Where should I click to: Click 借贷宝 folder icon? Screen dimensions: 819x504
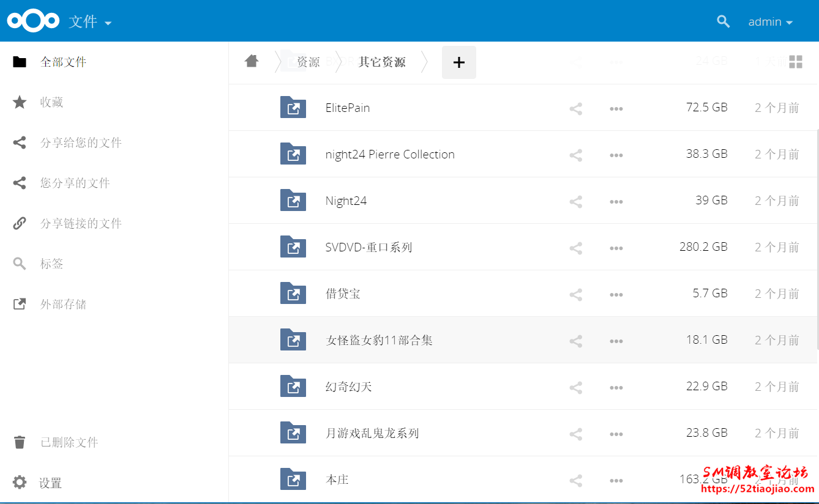point(293,293)
